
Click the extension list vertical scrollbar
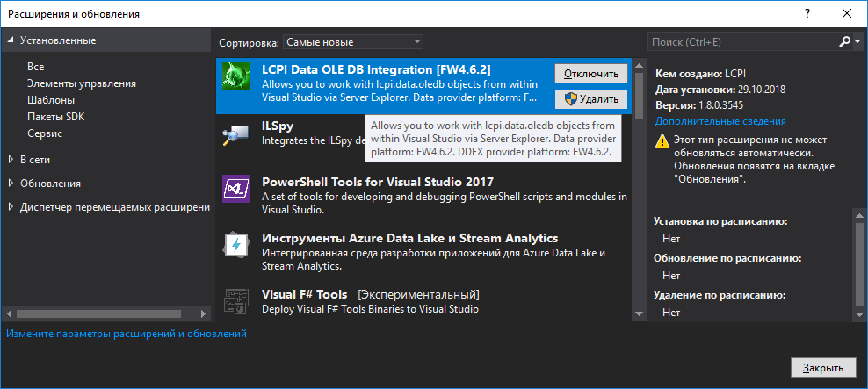coord(639,189)
